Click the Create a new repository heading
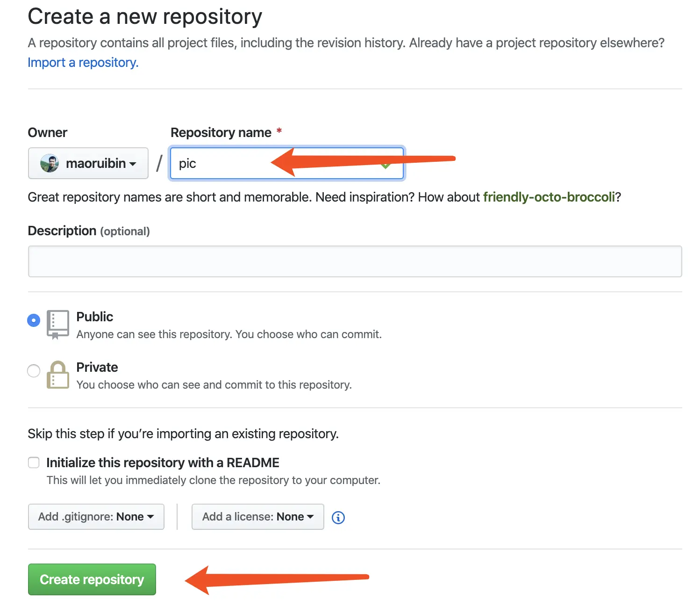700x607 pixels. (145, 16)
